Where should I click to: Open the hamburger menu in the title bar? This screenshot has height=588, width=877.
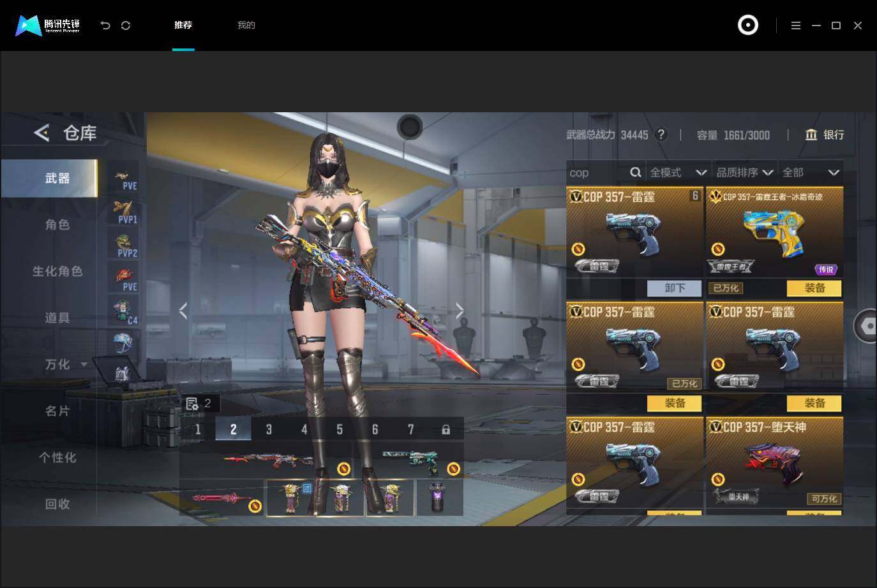[x=796, y=26]
